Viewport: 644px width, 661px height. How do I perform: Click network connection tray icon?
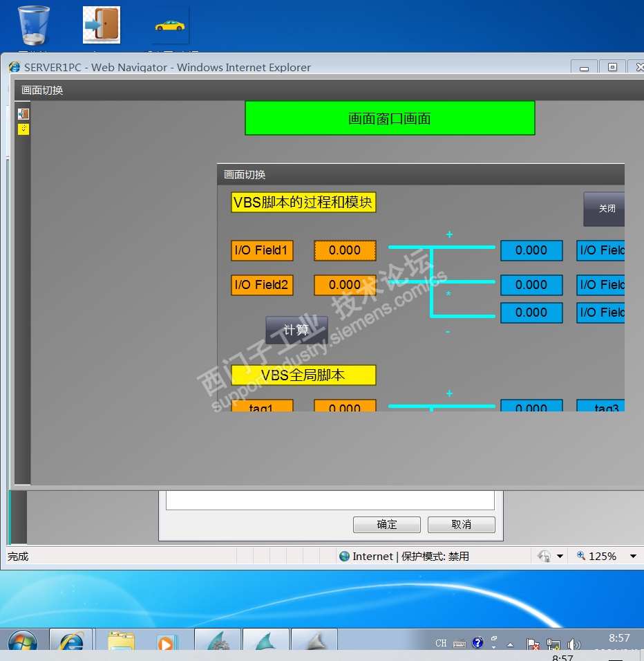coord(553,644)
